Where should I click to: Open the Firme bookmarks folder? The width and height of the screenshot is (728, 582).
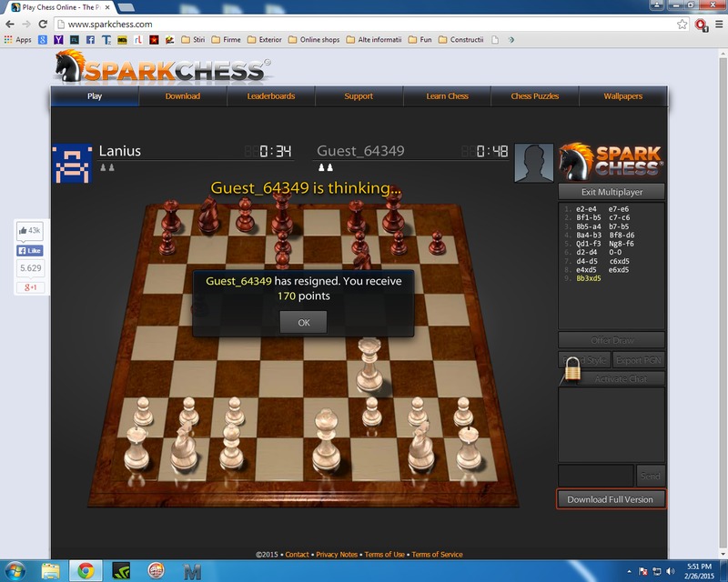coord(226,40)
